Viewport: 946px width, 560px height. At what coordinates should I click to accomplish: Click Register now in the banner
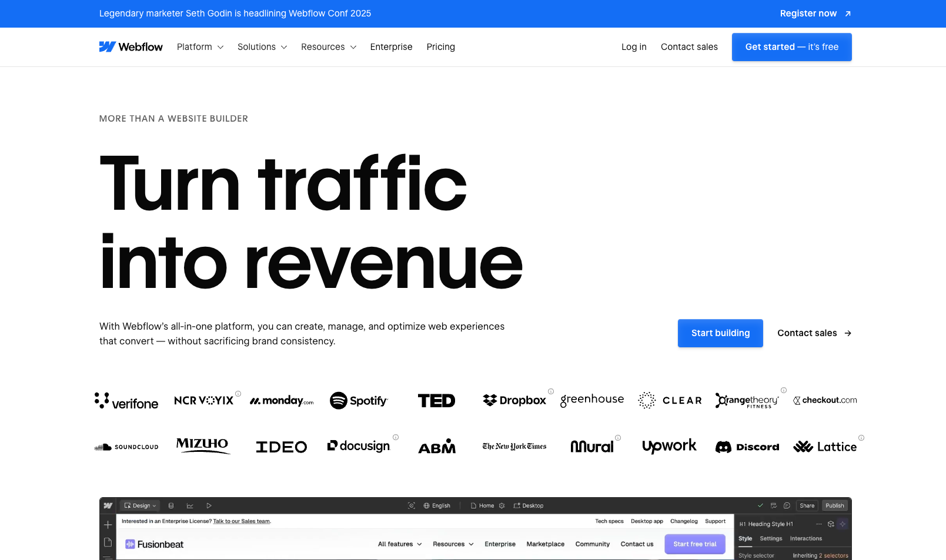[808, 14]
